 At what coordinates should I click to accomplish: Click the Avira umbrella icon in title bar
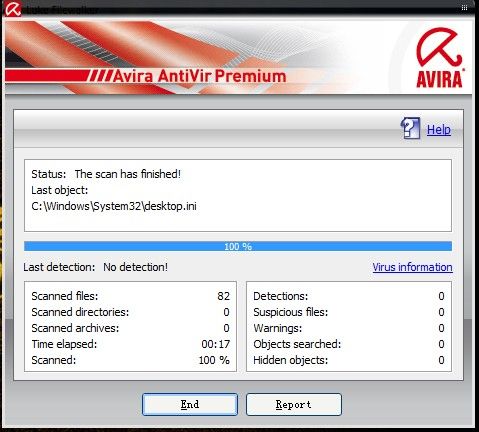[13, 8]
